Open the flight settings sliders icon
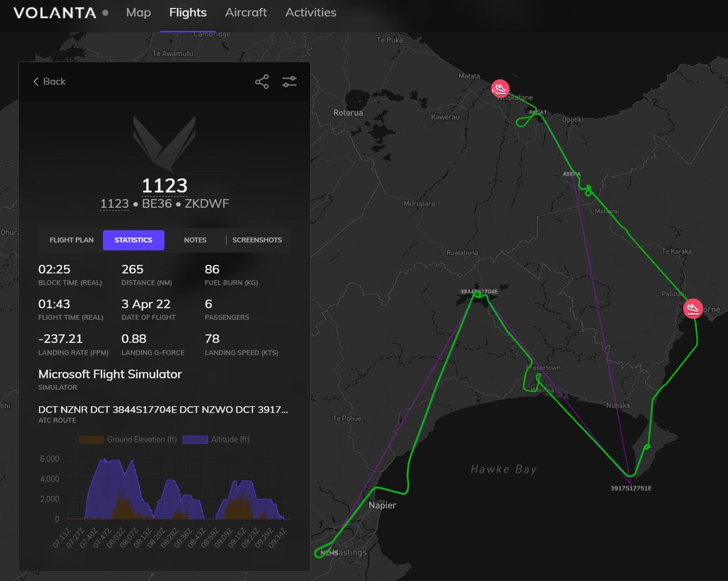 click(289, 81)
